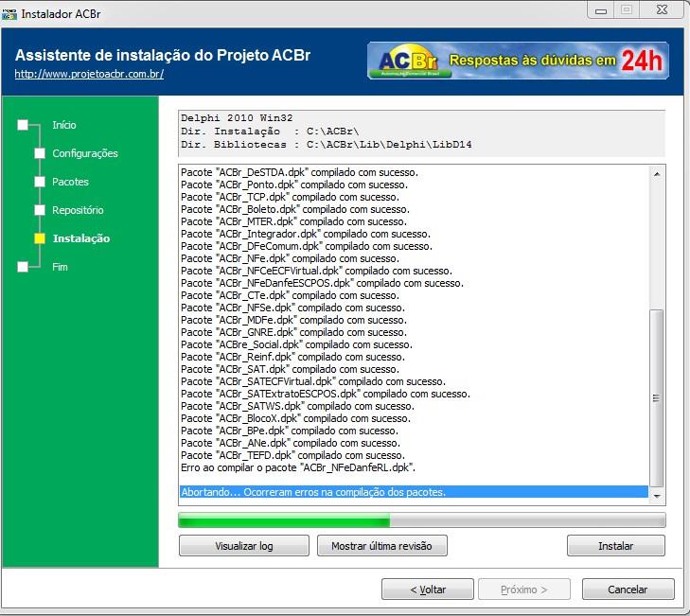Click the log scrollbar down arrow
The height and width of the screenshot is (616, 690).
click(x=657, y=496)
